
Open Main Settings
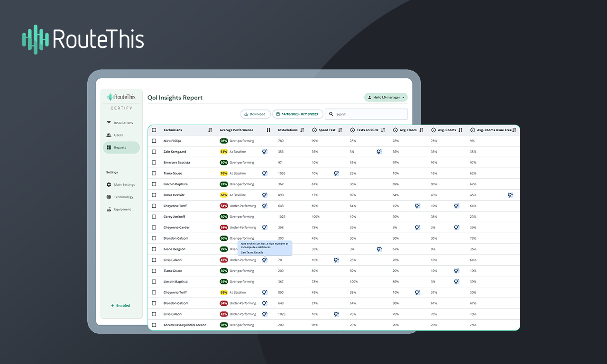(121, 184)
